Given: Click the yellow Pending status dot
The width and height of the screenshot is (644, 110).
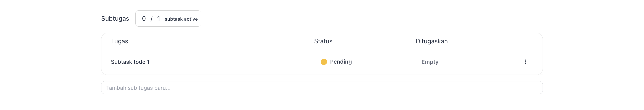Looking at the screenshot, I should pos(324,62).
